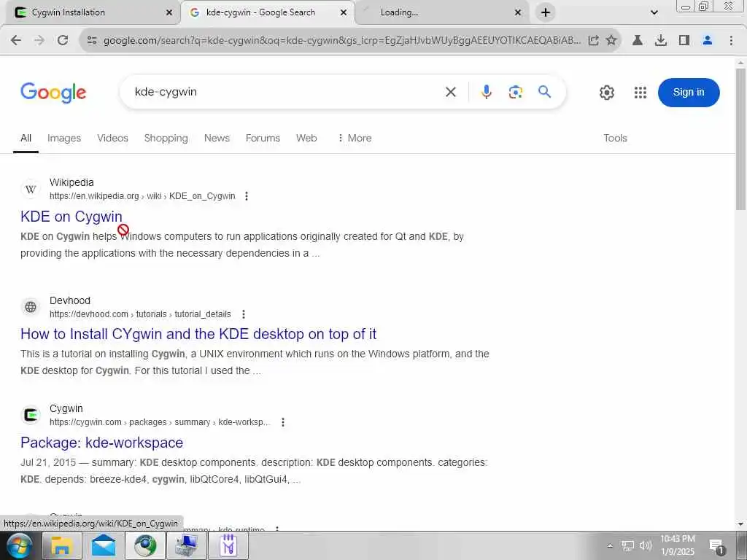Search by image with Lens icon
747x560 pixels.
tap(516, 92)
